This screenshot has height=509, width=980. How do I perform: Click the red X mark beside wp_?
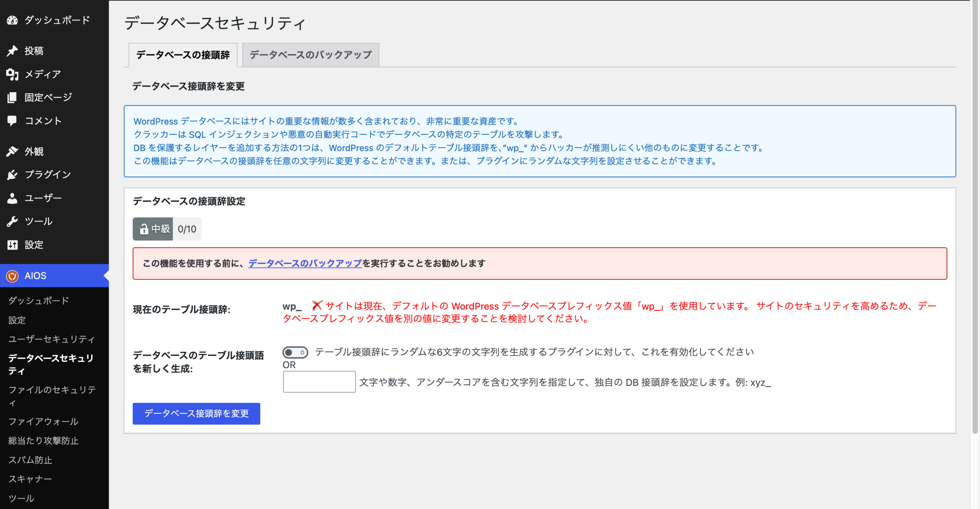(317, 305)
